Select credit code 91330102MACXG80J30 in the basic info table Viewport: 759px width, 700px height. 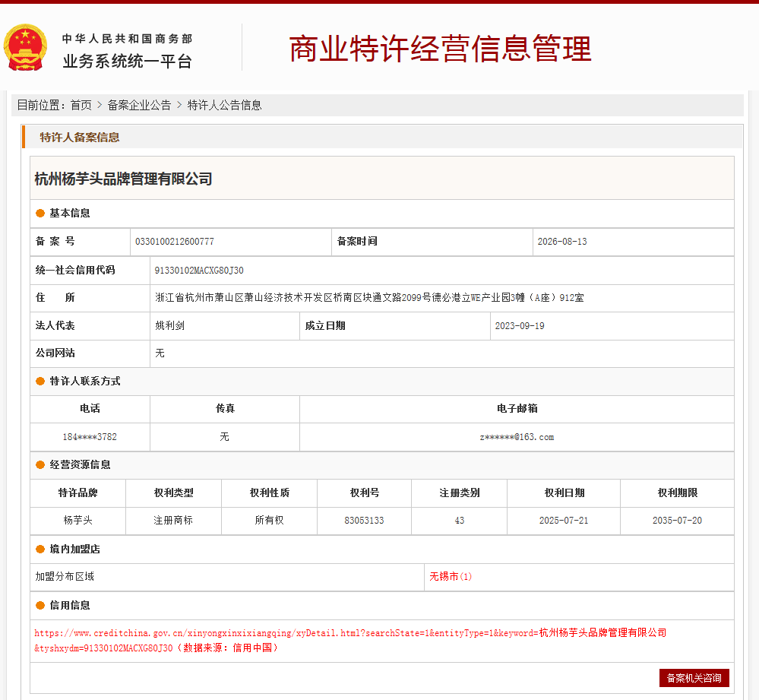199,270
